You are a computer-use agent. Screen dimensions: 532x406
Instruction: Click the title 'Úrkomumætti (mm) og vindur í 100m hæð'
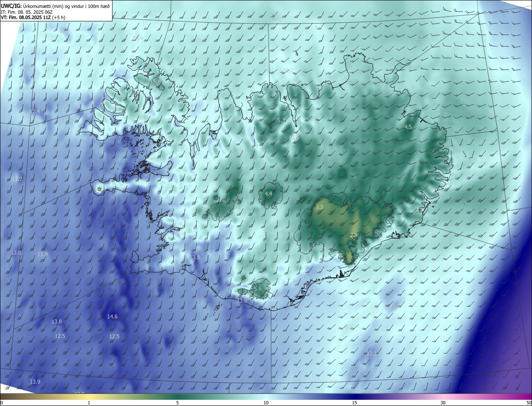point(66,6)
